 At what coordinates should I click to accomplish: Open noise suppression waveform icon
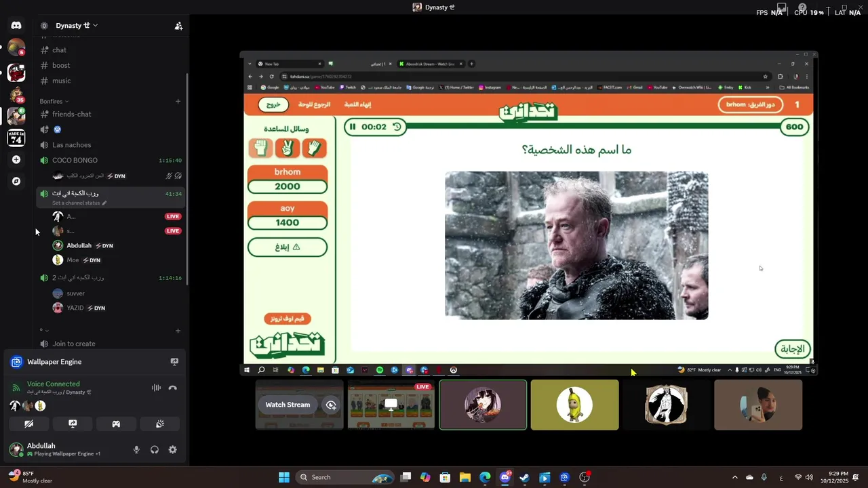point(156,388)
